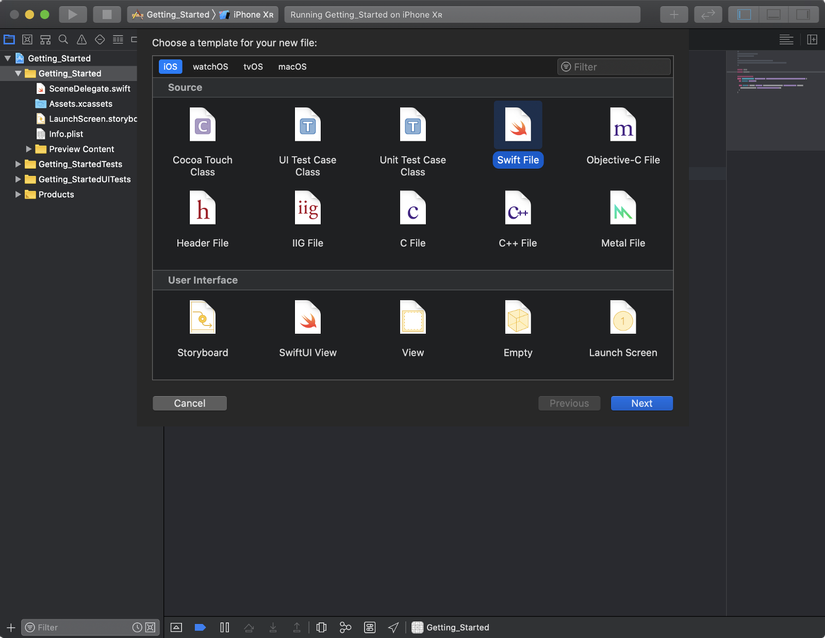The height and width of the screenshot is (638, 825).
Task: Switch to the watchOS template tab
Action: (x=210, y=67)
